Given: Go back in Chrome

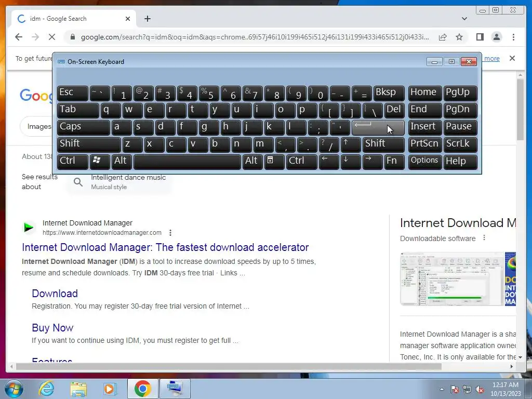Looking at the screenshot, I should pos(19,37).
